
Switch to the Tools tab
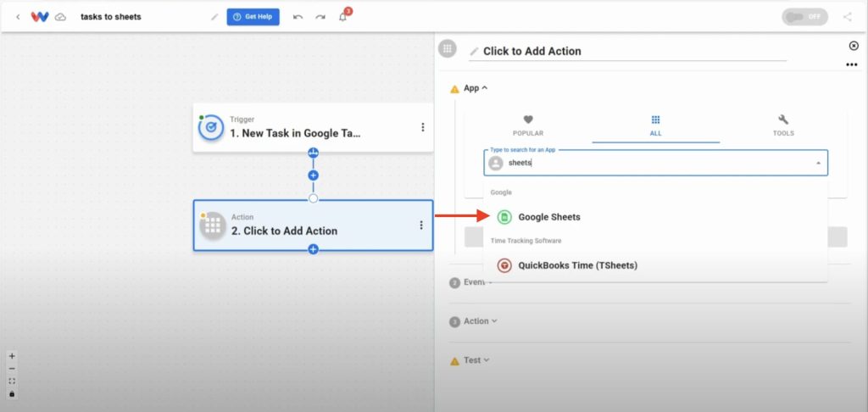[783, 126]
